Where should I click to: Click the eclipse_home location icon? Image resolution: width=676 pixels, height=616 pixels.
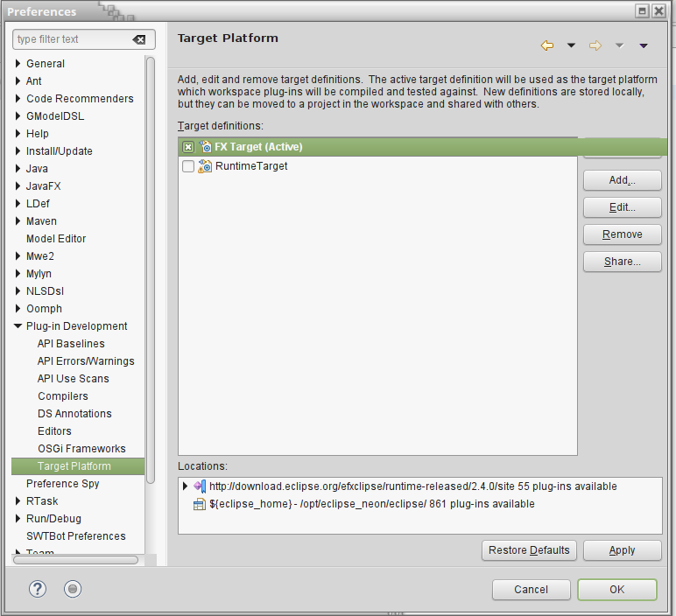click(200, 504)
